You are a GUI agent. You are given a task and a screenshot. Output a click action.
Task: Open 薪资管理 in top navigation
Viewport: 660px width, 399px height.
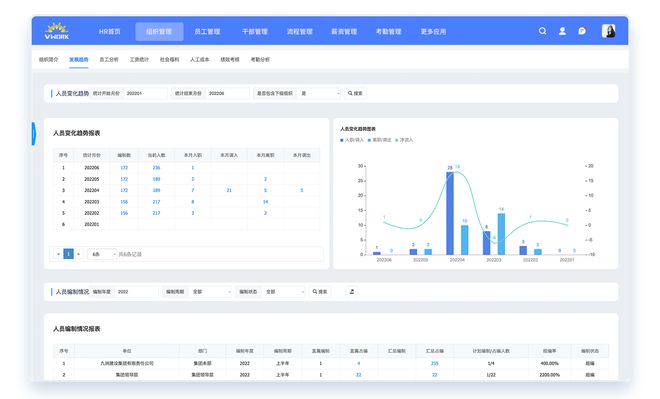(x=344, y=32)
